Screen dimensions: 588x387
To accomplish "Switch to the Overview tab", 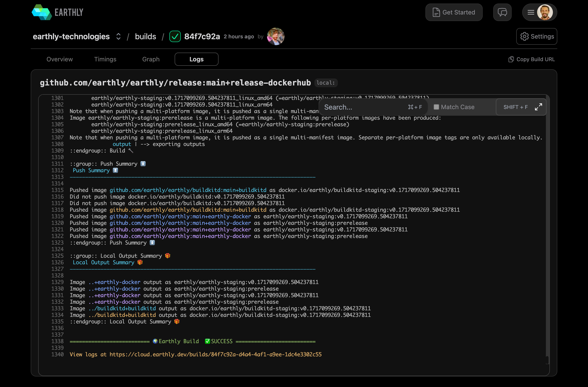I will (x=59, y=59).
